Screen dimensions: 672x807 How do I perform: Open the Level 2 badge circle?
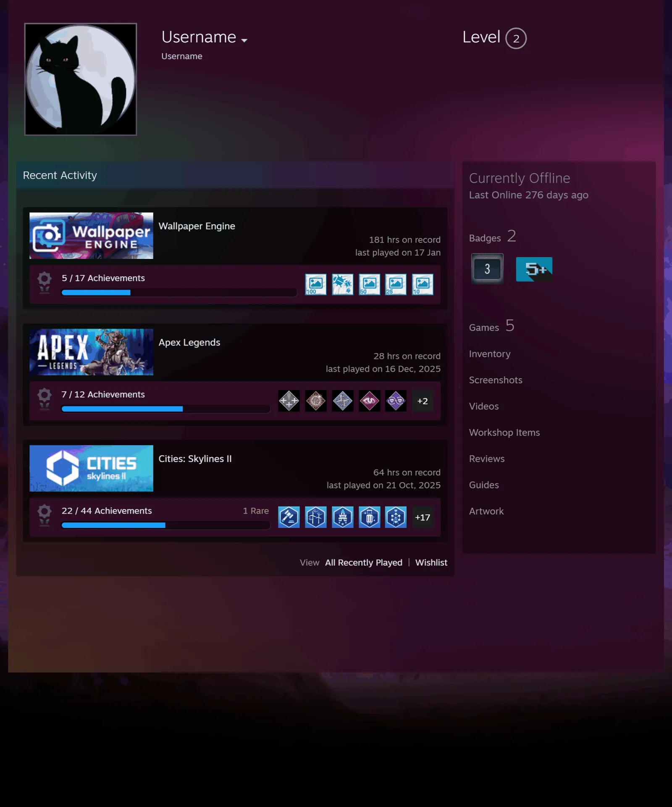coord(516,38)
